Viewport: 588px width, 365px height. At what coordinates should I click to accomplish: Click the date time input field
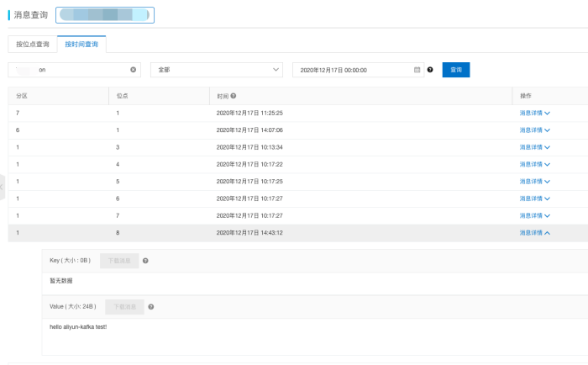[x=353, y=70]
